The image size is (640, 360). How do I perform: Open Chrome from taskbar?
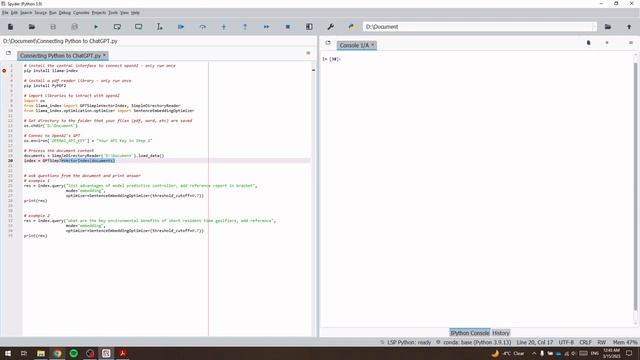click(x=57, y=353)
